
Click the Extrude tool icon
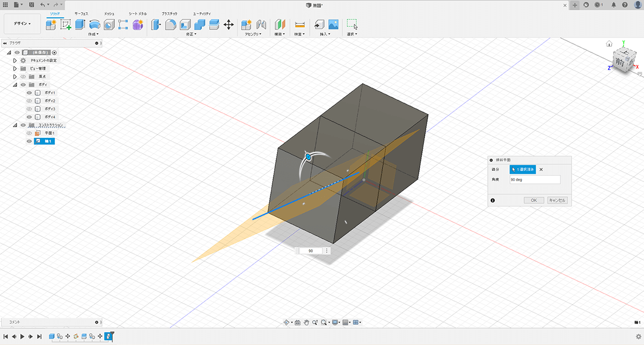[80, 24]
